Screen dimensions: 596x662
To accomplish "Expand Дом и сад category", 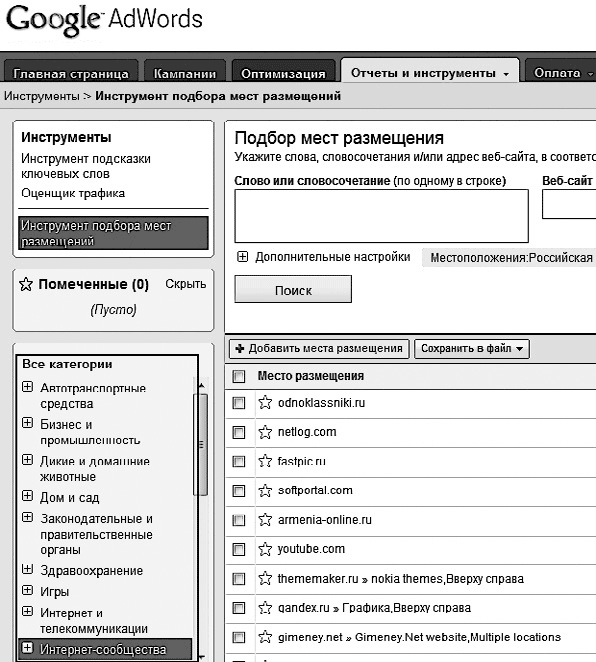I will [x=27, y=496].
